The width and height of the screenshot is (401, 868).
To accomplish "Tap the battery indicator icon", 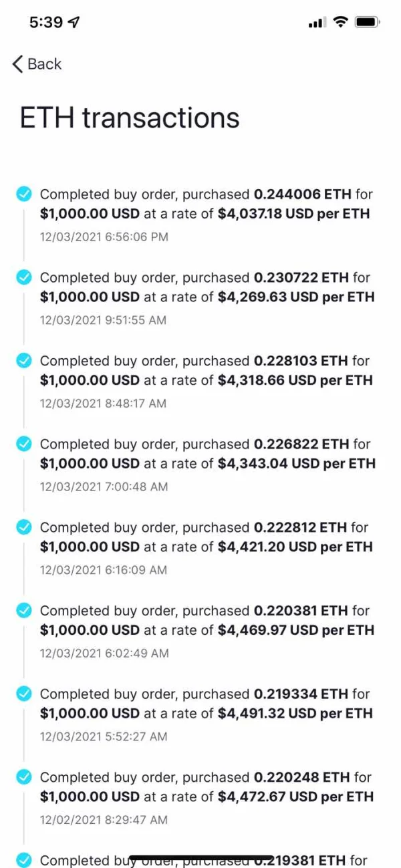I will click(x=368, y=22).
